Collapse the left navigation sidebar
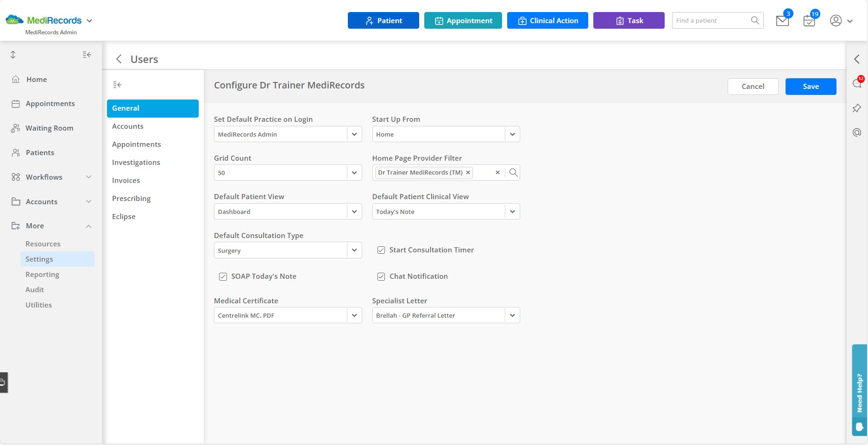The width and height of the screenshot is (868, 445). [x=86, y=55]
